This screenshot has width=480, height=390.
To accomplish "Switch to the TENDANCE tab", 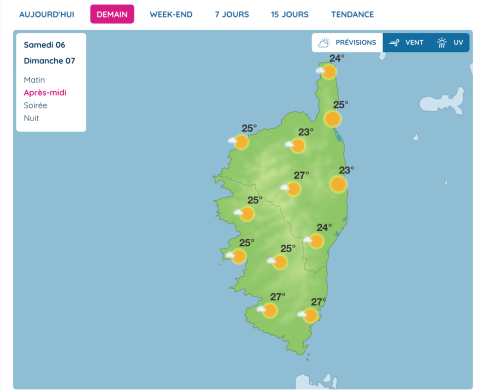I will pyautogui.click(x=352, y=14).
